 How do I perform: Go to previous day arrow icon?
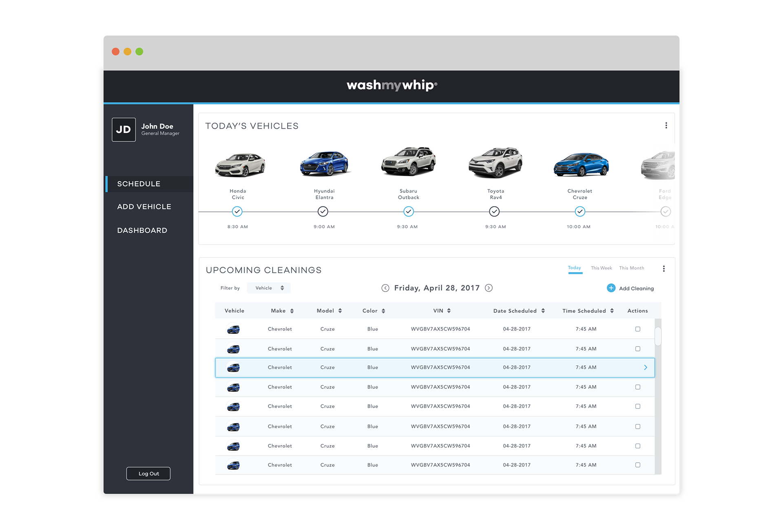pyautogui.click(x=385, y=288)
